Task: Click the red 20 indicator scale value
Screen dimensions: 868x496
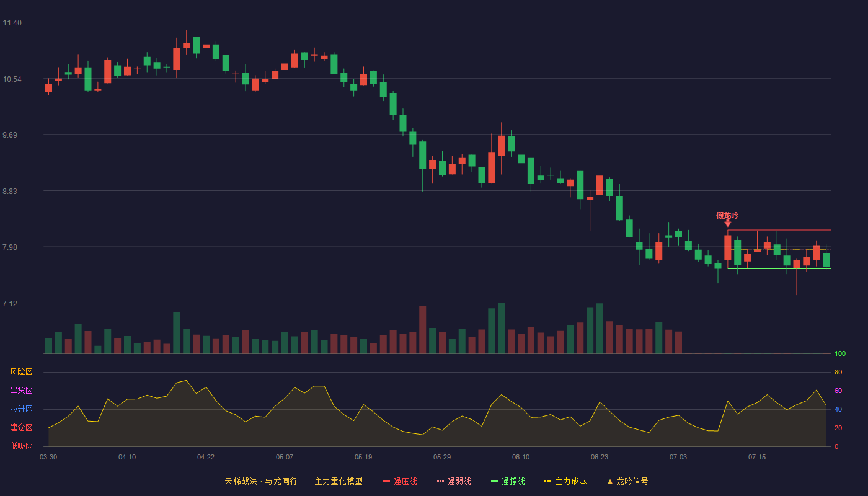Action: coord(838,428)
